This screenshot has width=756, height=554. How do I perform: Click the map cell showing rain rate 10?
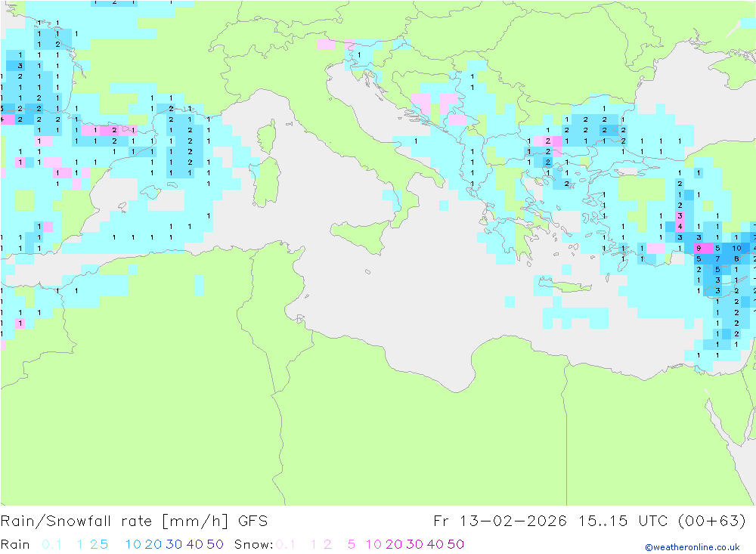point(736,249)
